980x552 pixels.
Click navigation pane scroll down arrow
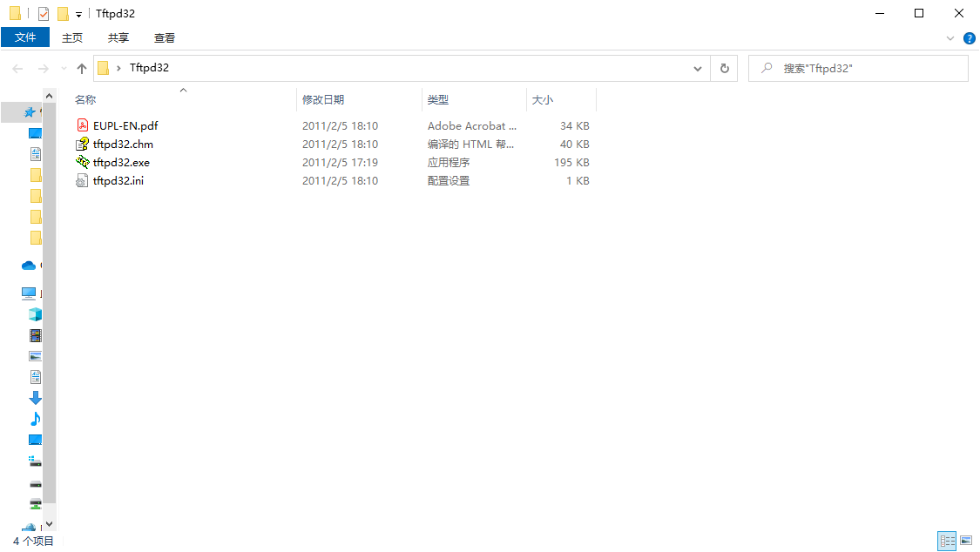[50, 524]
